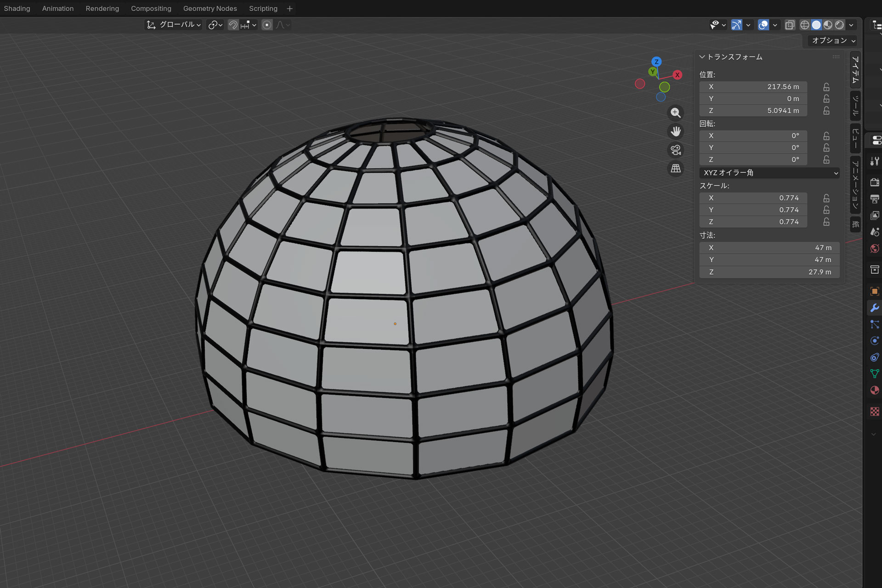
Task: Open the XYZ オイラー角 rotation mode dropdown
Action: (x=770, y=173)
